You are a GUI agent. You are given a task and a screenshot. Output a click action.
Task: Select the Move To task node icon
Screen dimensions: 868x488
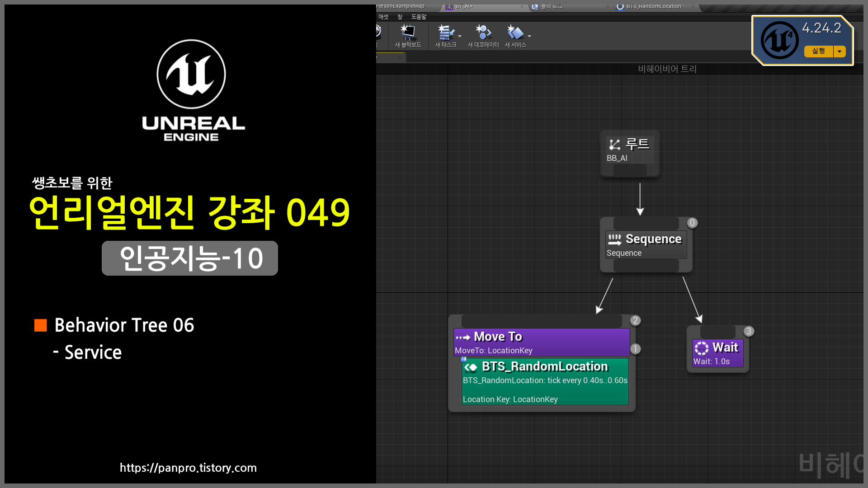coord(463,337)
